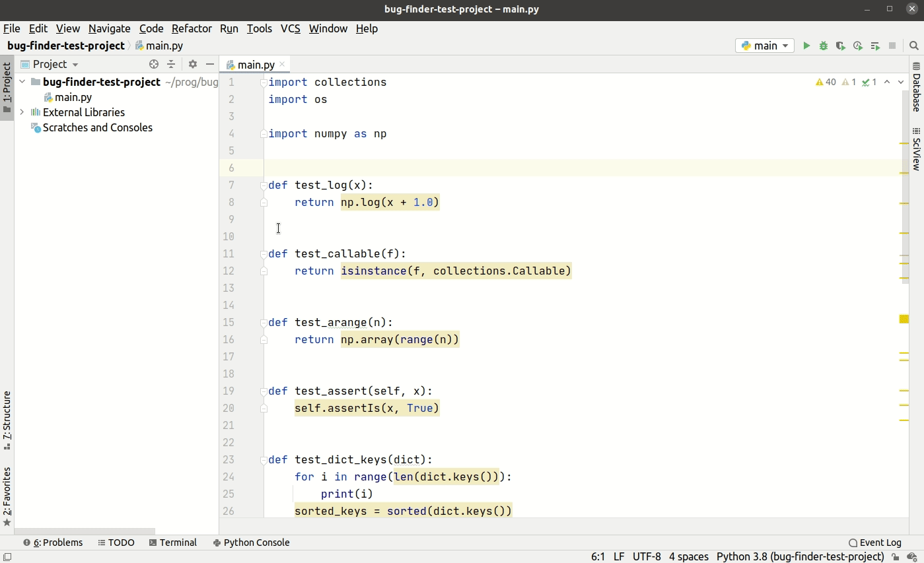Click the typo checkmark count 1 indicator

(x=870, y=82)
